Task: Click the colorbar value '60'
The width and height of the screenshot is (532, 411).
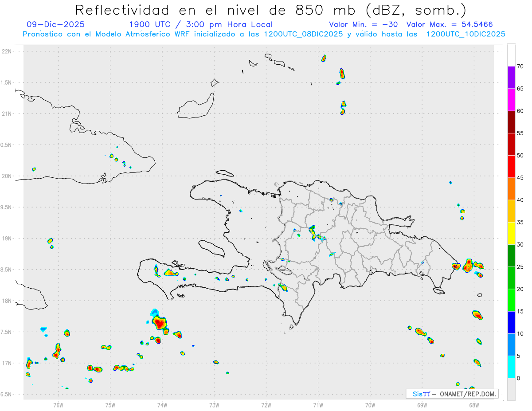Action: pyautogui.click(x=520, y=111)
